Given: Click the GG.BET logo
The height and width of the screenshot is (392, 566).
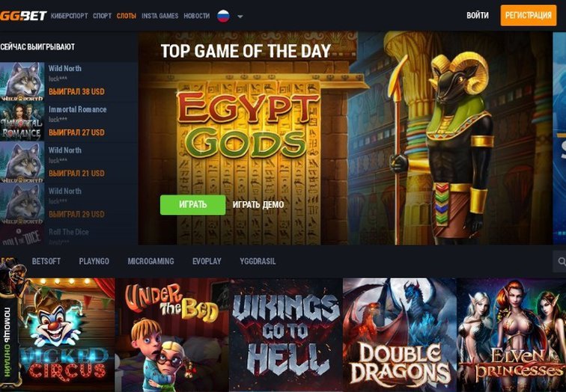Looking at the screenshot, I should coord(23,16).
